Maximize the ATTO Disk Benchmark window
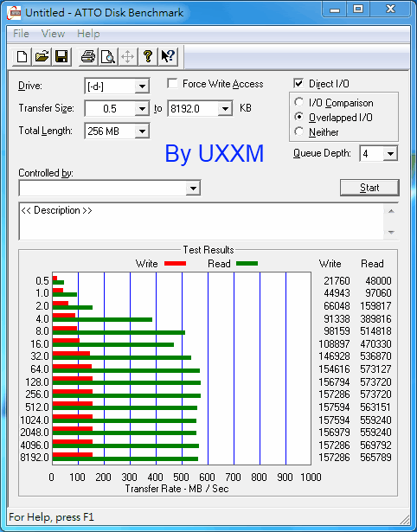This screenshot has height=532, width=417. pyautogui.click(x=358, y=10)
